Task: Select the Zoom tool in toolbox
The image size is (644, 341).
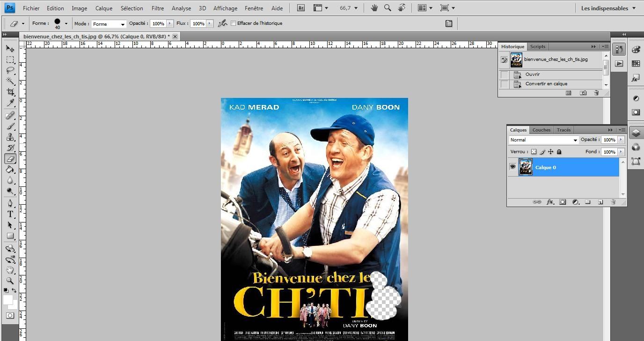Action: [x=10, y=281]
